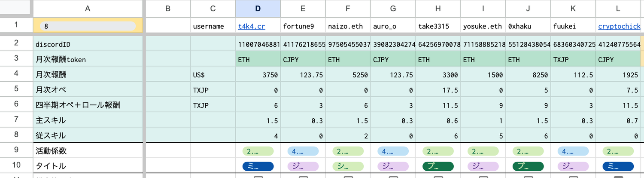
Task: Click 'CJPY' token cell in column E
Action: tap(303, 59)
